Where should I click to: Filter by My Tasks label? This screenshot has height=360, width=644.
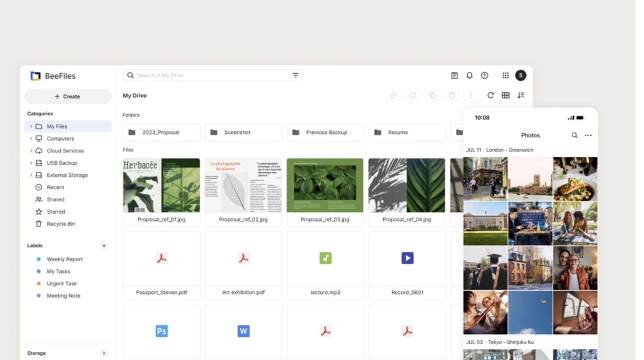tap(58, 271)
